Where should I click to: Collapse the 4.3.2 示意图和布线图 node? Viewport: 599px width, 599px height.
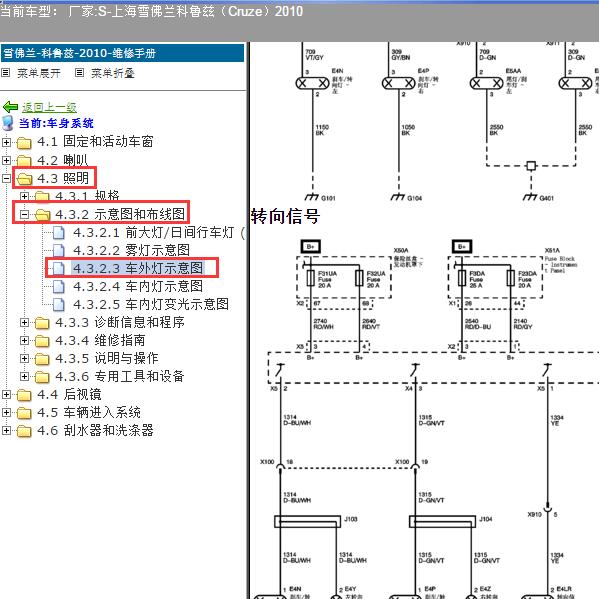point(24,214)
